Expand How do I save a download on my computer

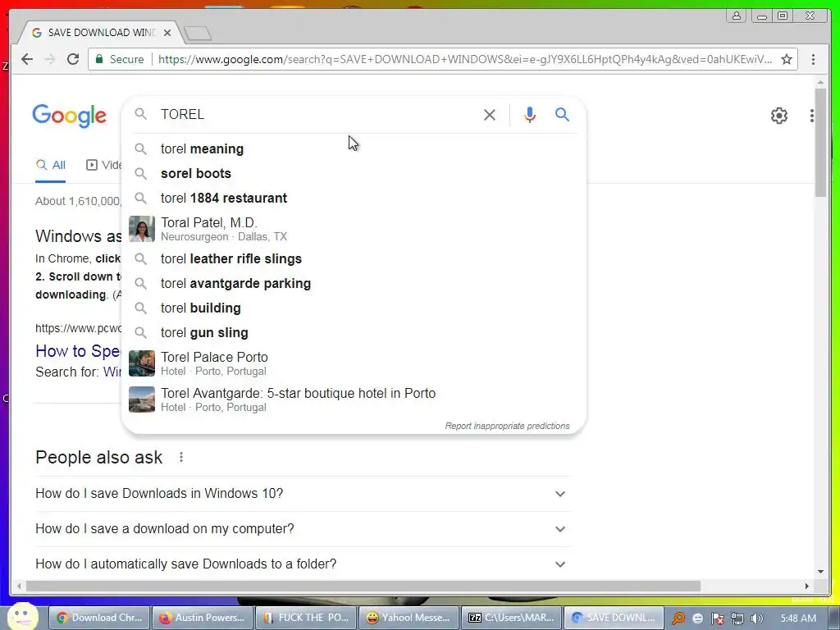click(304, 529)
